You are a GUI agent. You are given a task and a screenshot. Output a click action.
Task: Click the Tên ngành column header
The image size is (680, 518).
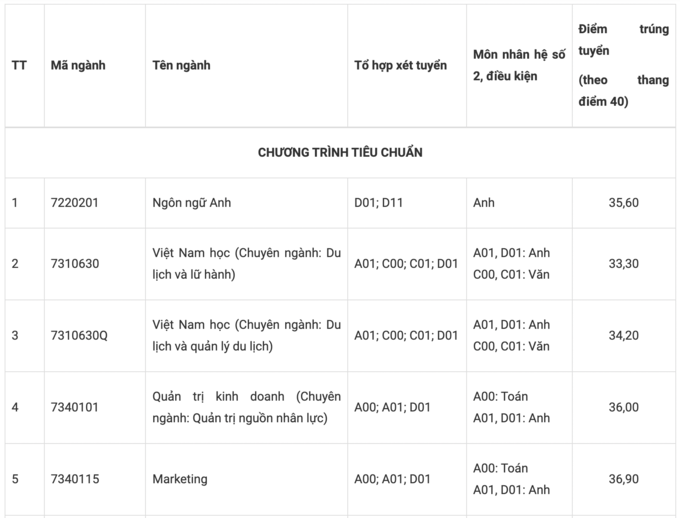181,66
